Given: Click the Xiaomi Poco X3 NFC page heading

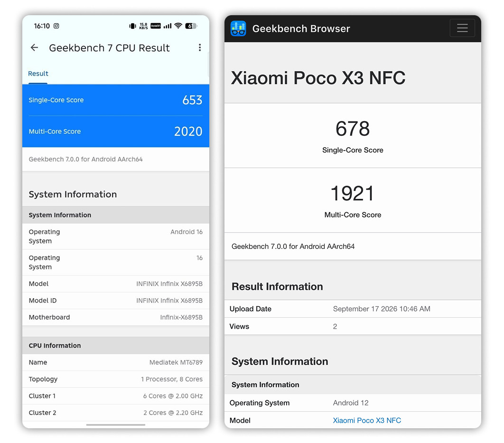Looking at the screenshot, I should 318,78.
